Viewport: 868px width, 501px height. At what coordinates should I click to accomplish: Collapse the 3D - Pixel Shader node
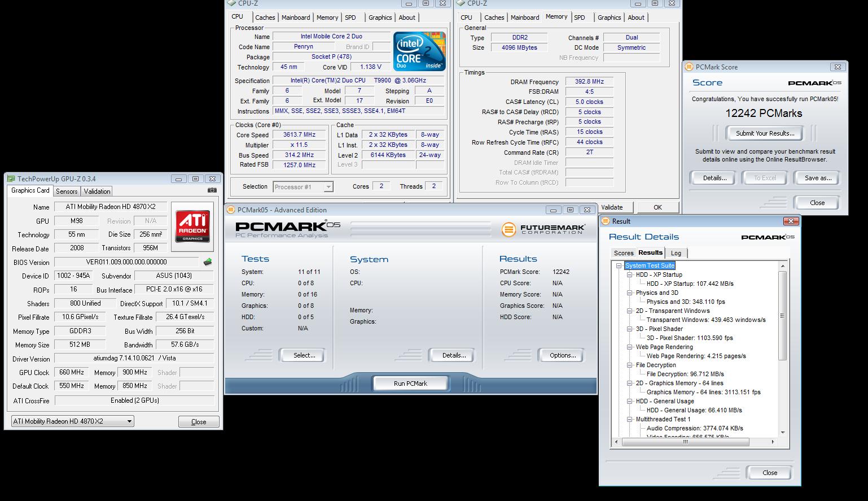coord(630,329)
